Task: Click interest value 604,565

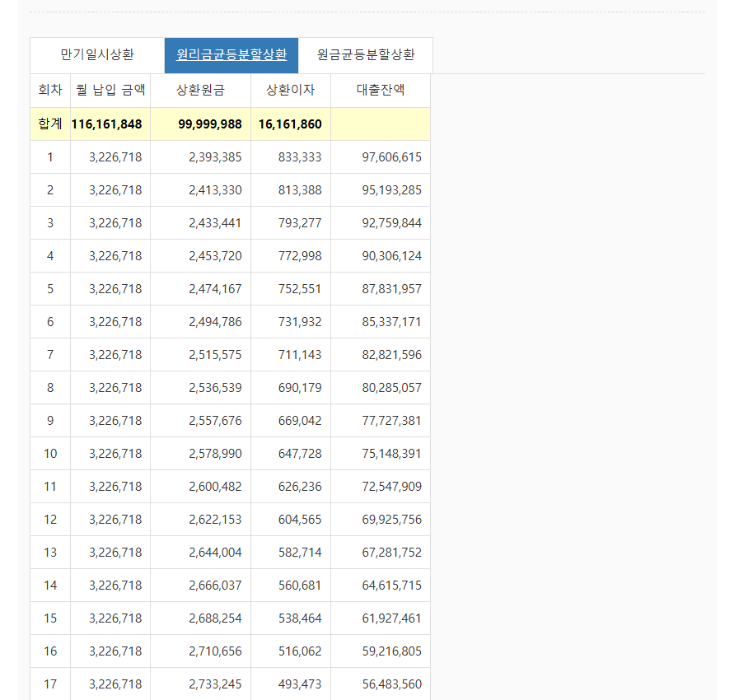Action: tap(300, 520)
